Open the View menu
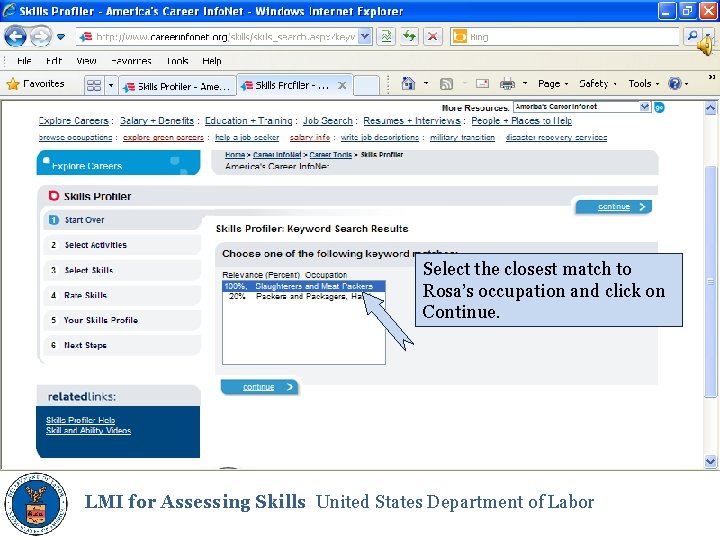720x540 pixels. (x=86, y=61)
